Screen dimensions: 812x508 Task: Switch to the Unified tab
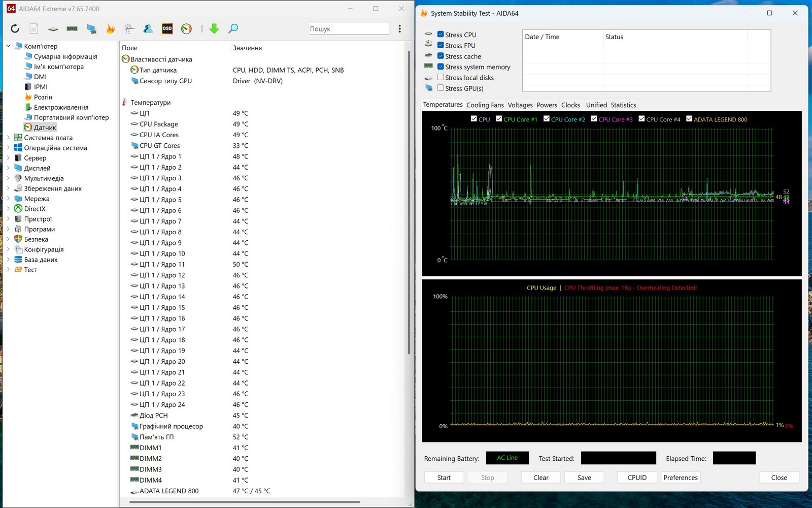(x=596, y=105)
